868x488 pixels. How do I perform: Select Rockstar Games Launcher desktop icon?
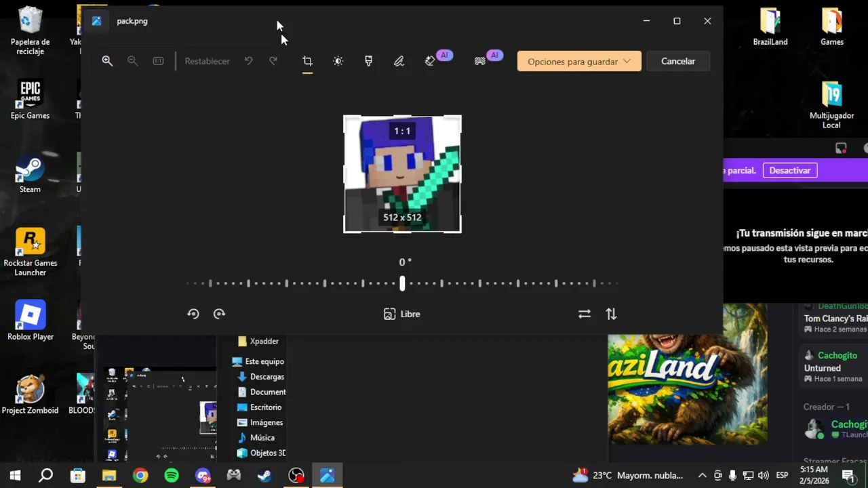30,252
